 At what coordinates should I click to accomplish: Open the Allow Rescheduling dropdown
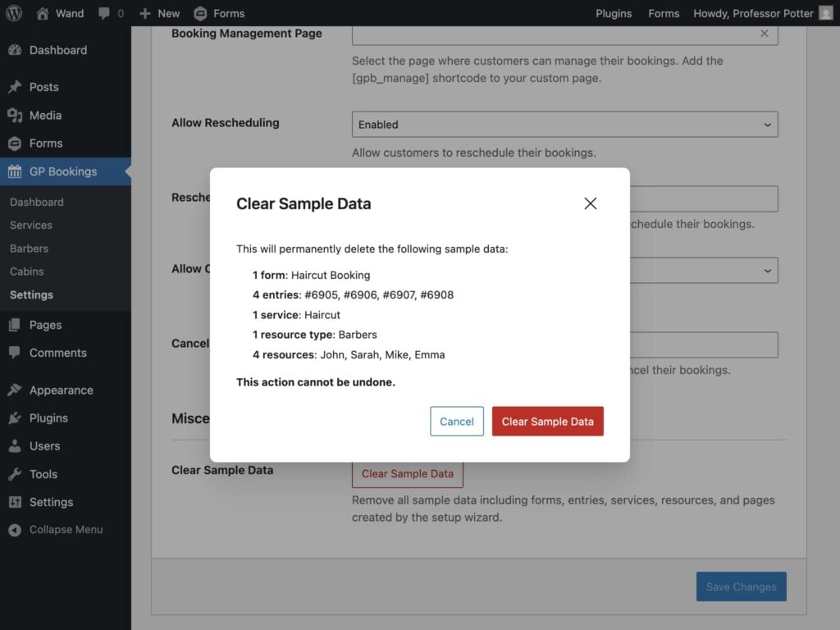click(x=564, y=125)
